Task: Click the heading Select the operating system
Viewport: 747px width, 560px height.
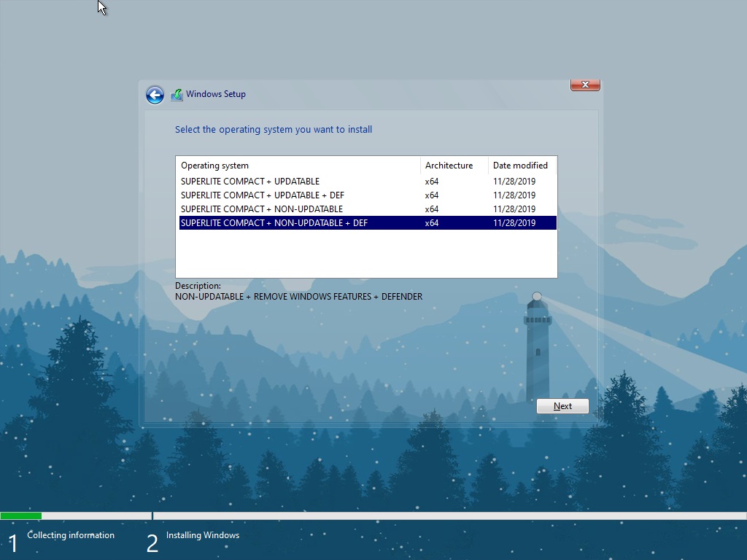Action: [274, 130]
